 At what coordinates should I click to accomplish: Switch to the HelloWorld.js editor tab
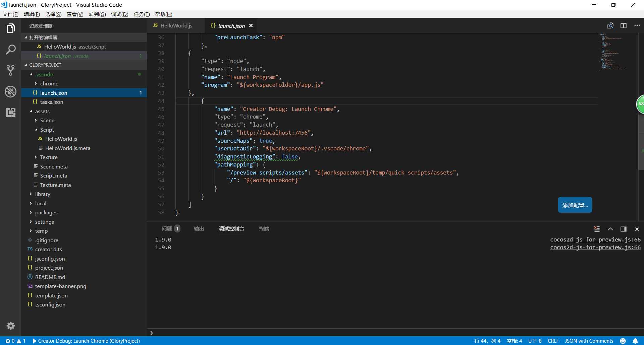coord(176,25)
